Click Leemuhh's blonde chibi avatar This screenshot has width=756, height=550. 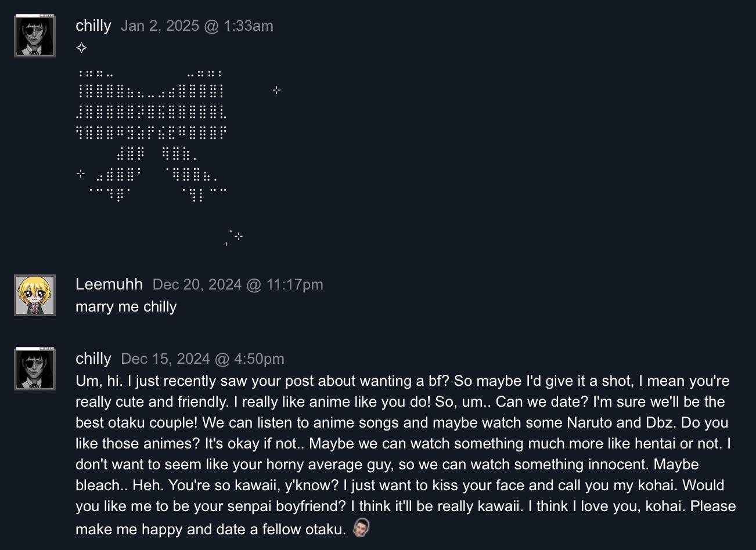35,295
